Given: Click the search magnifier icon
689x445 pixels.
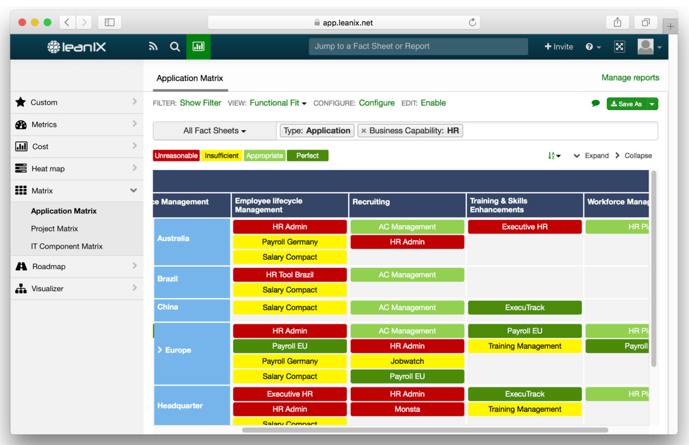Looking at the screenshot, I should click(174, 46).
